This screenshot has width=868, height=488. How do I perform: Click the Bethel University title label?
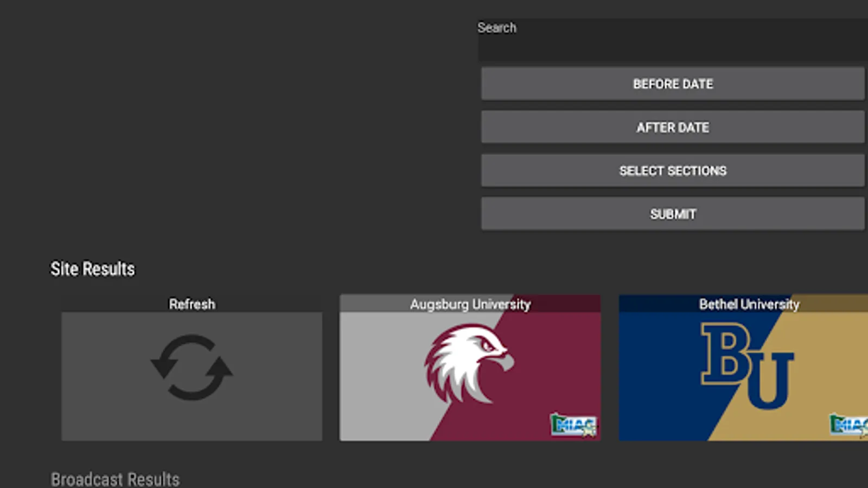(x=749, y=304)
